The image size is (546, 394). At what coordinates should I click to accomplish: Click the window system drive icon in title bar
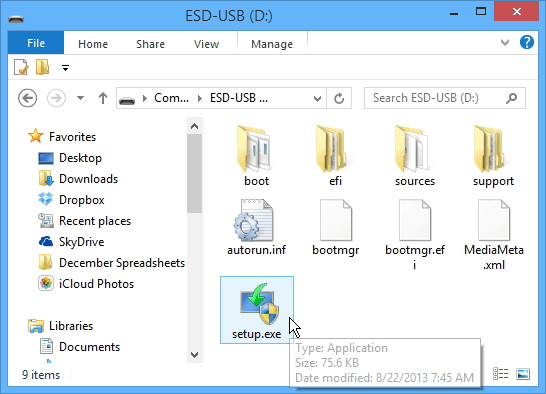tap(16, 18)
